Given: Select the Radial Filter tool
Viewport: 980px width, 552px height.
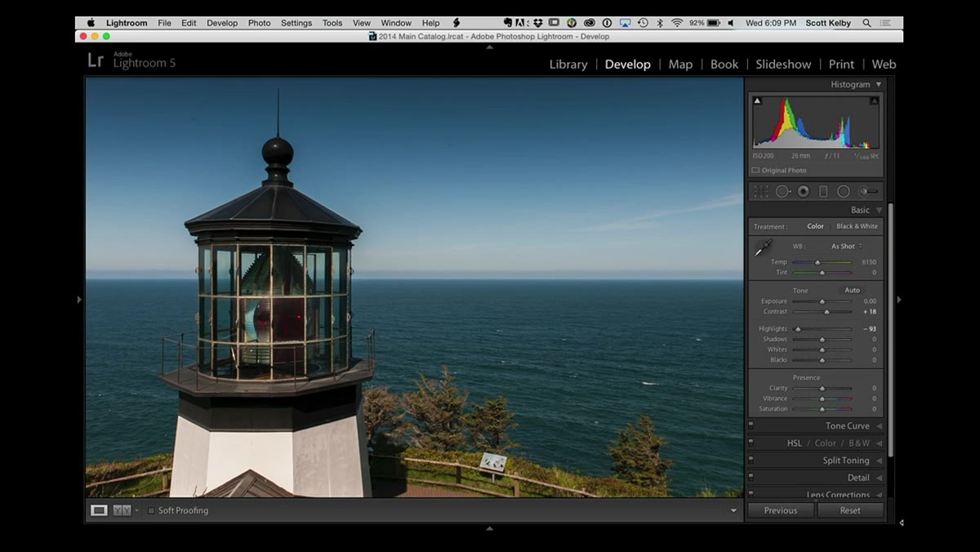Looking at the screenshot, I should pyautogui.click(x=844, y=191).
